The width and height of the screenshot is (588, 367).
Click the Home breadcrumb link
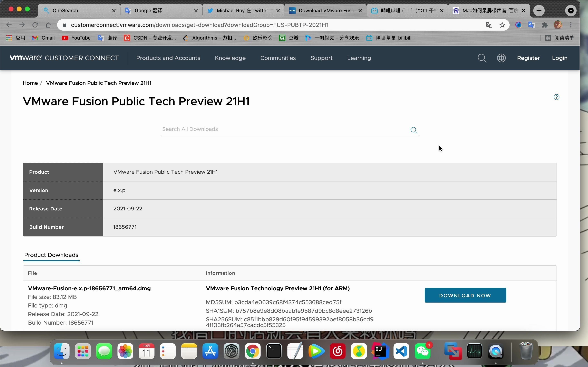[30, 83]
